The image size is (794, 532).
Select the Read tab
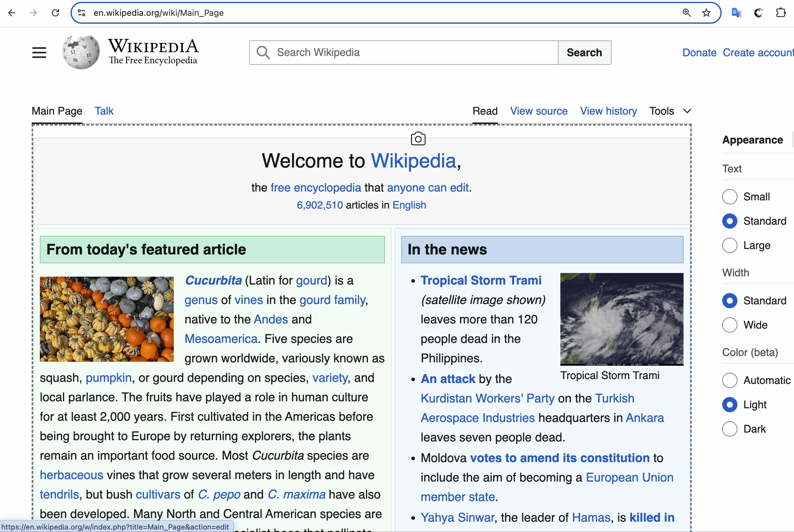tap(485, 111)
